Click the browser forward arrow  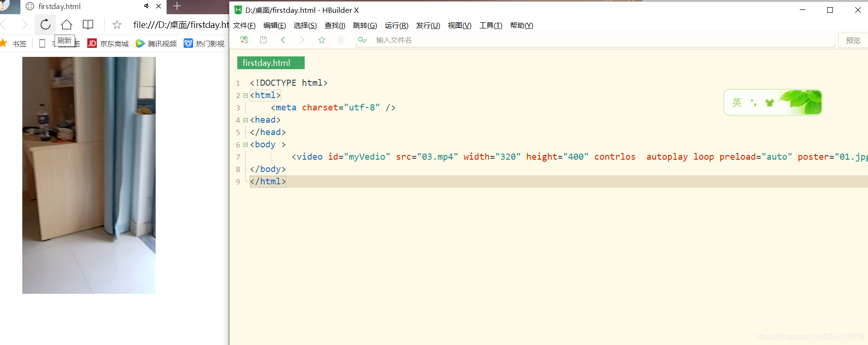click(24, 25)
